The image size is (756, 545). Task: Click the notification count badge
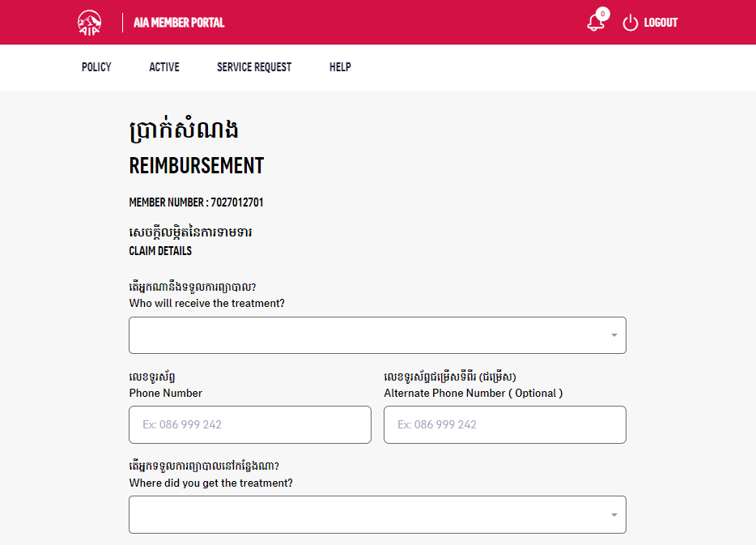pyautogui.click(x=603, y=14)
